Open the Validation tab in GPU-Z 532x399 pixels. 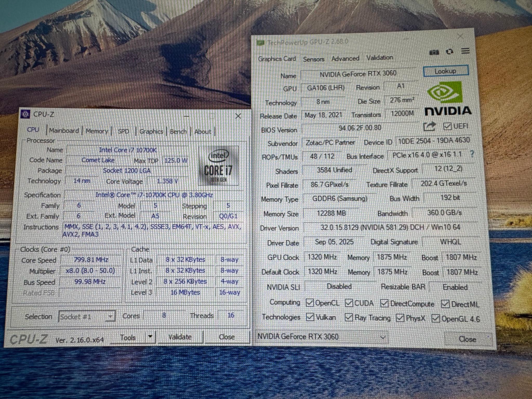pos(380,57)
